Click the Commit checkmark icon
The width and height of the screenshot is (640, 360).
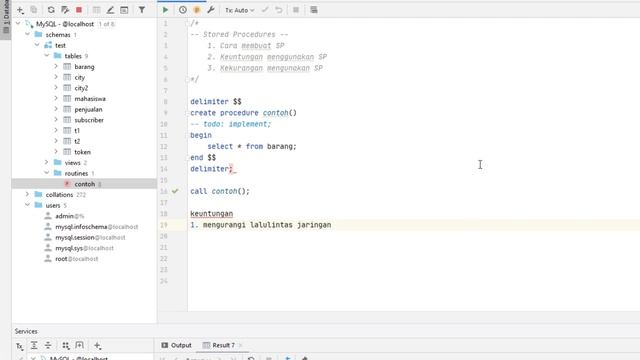(265, 10)
